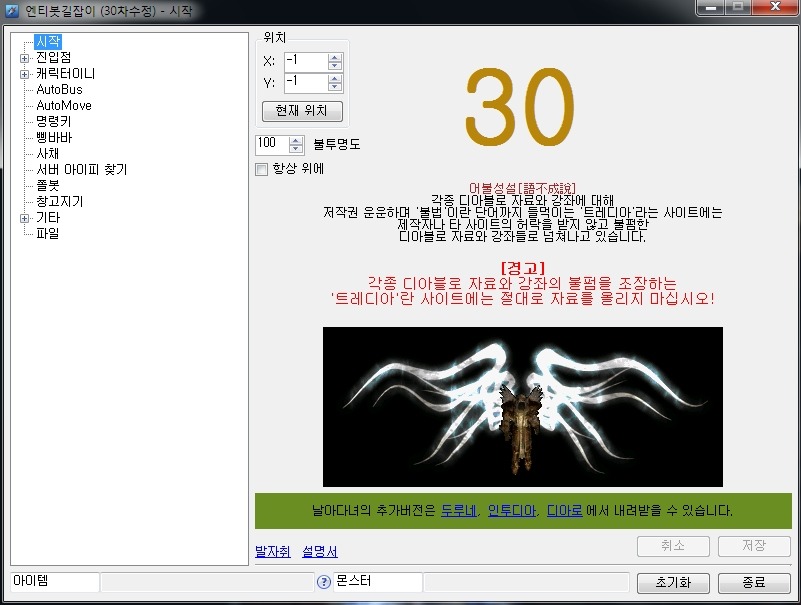Viewport: 801px width, 605px height.
Task: Open the 발자취 link
Action: coord(273,551)
